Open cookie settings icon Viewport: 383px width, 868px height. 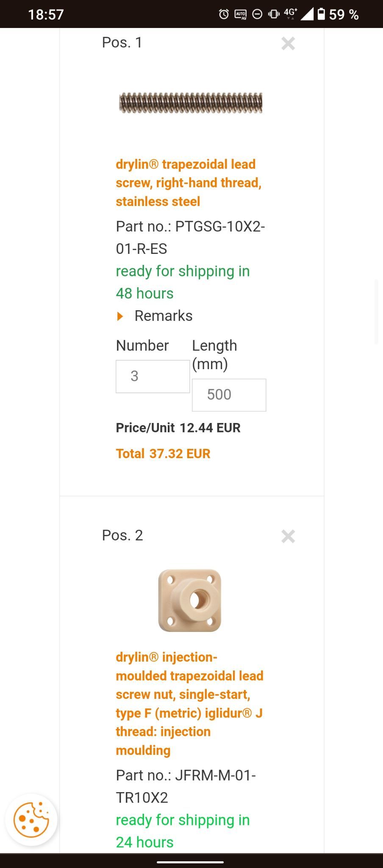click(x=31, y=820)
